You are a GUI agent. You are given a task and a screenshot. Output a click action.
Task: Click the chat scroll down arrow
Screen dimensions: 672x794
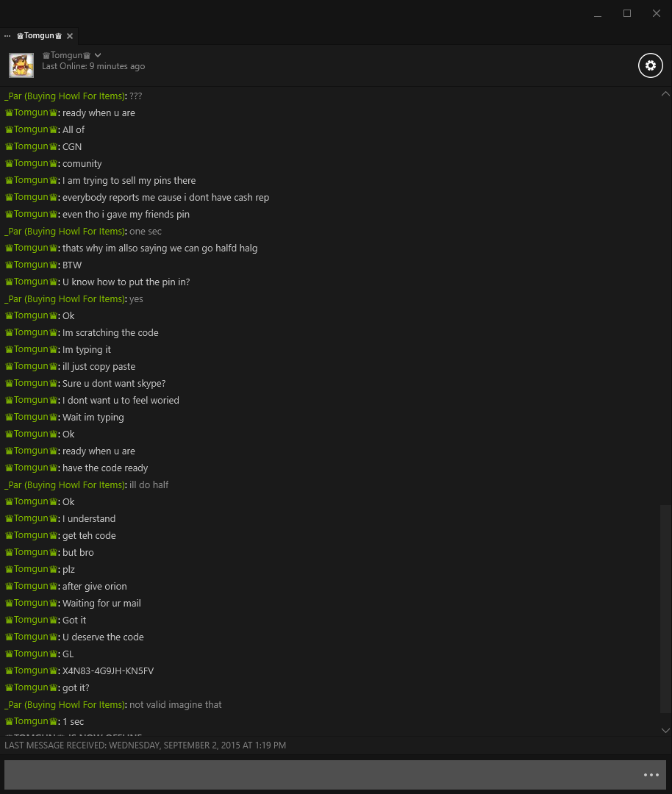pos(665,730)
